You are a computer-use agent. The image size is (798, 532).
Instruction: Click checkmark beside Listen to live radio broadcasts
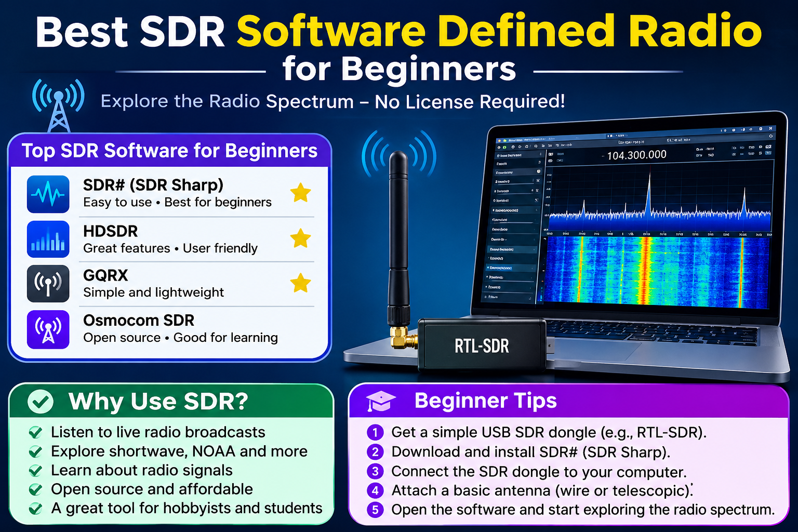pyautogui.click(x=35, y=432)
